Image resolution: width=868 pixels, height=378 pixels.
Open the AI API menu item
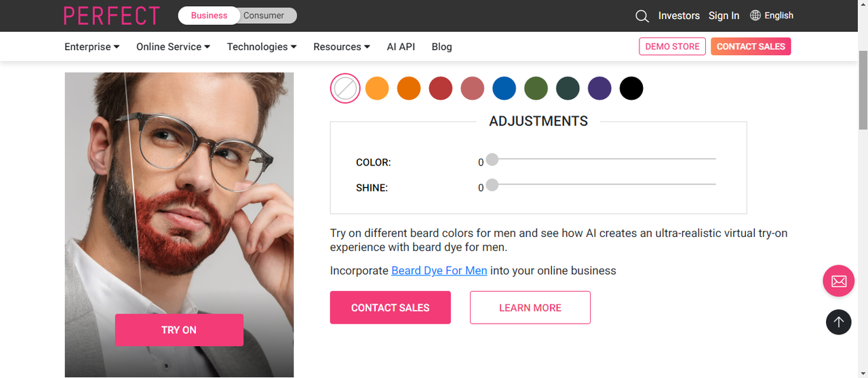tap(401, 47)
